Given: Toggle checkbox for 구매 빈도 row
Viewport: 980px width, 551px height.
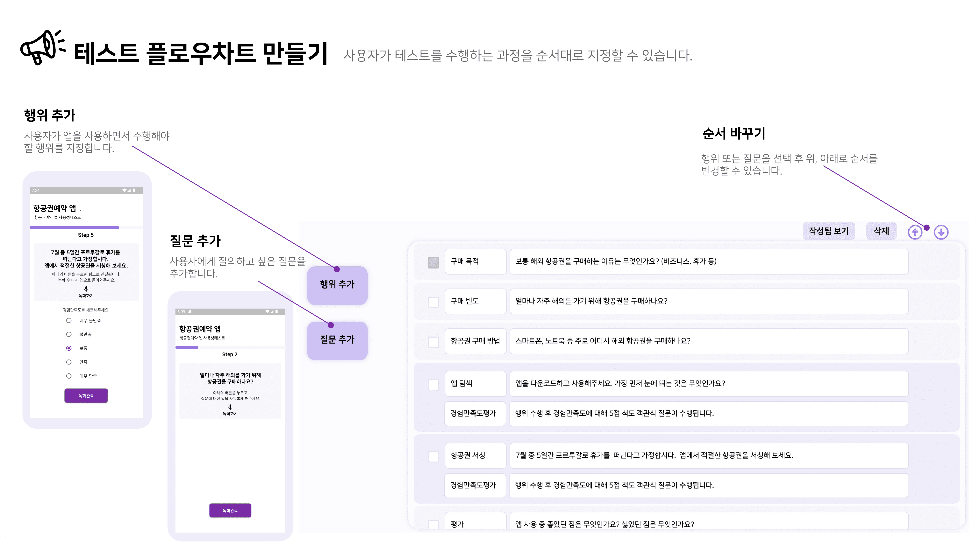Looking at the screenshot, I should point(433,302).
